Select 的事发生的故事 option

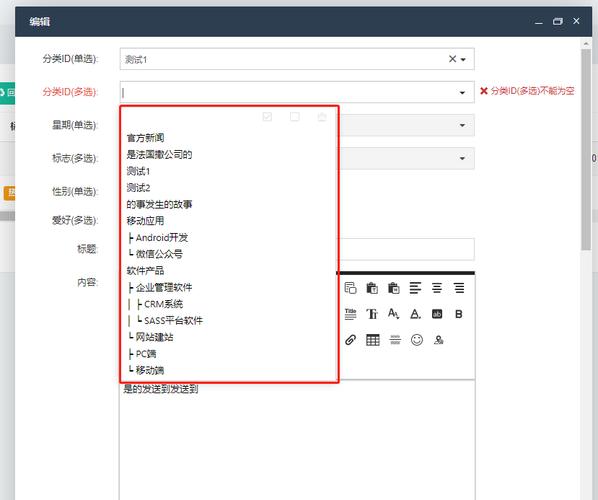point(159,204)
